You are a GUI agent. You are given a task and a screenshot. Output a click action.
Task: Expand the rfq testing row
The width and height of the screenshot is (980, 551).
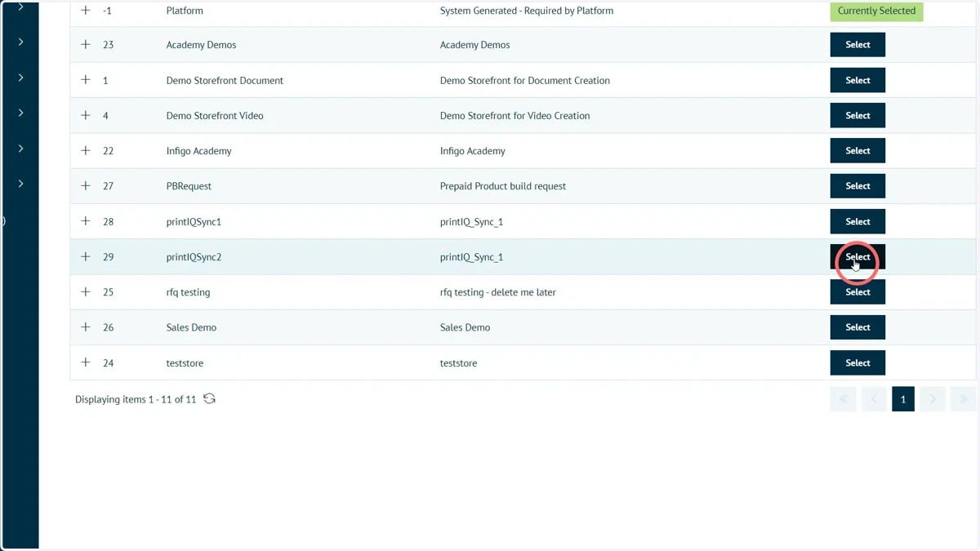click(86, 291)
